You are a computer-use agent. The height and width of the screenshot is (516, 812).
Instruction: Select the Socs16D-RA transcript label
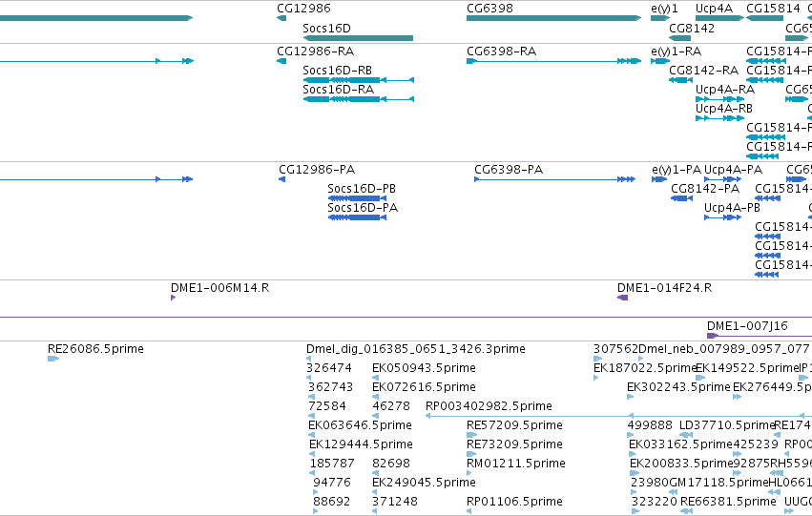338,89
